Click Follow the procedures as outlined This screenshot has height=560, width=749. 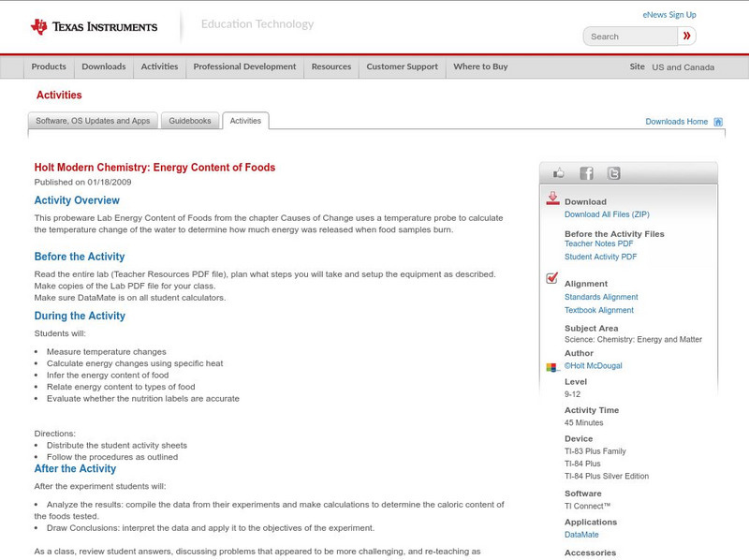(x=112, y=457)
